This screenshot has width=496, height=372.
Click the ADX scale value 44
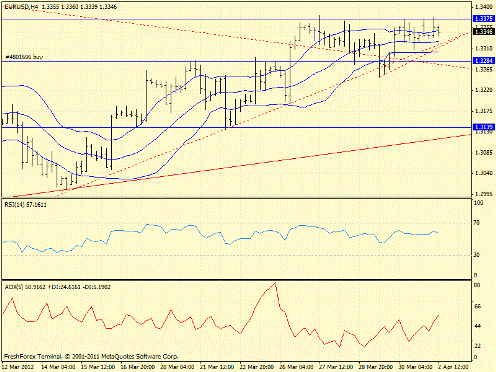(x=477, y=326)
